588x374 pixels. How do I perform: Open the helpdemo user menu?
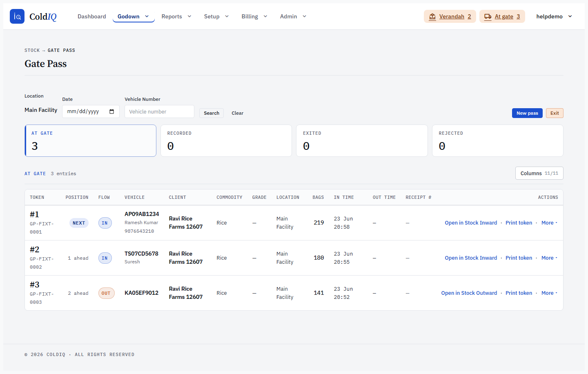554,16
